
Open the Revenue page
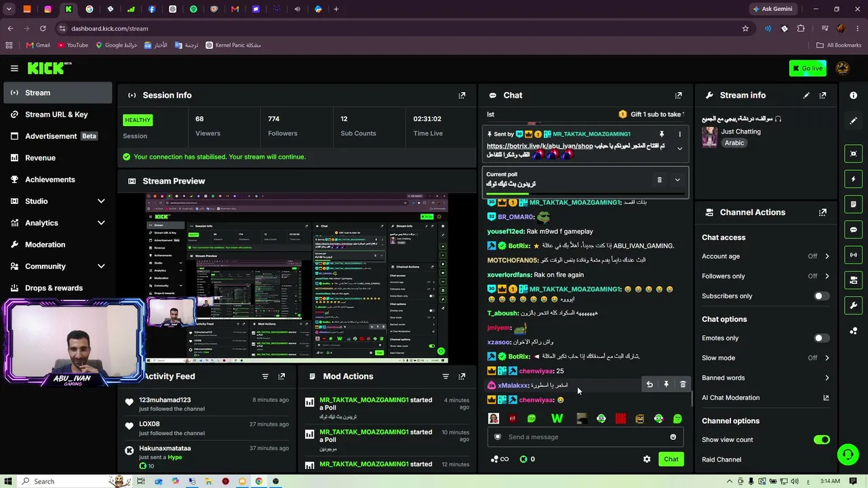coord(58,158)
